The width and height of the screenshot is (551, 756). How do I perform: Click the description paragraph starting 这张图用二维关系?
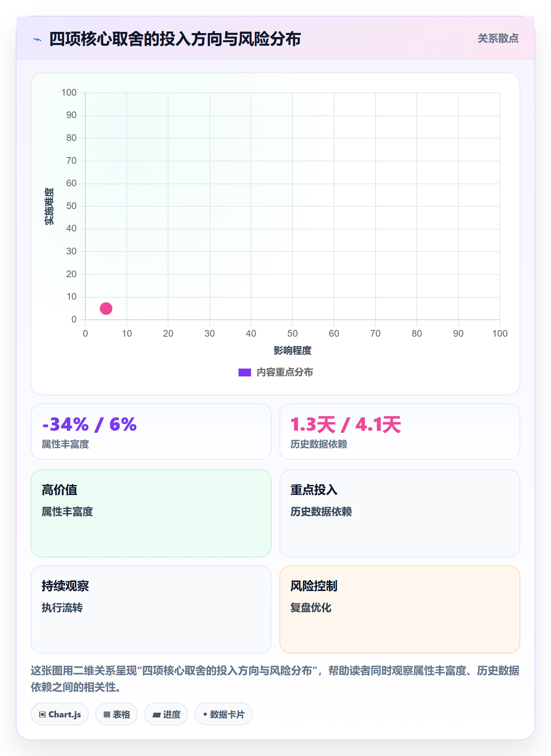point(275,679)
